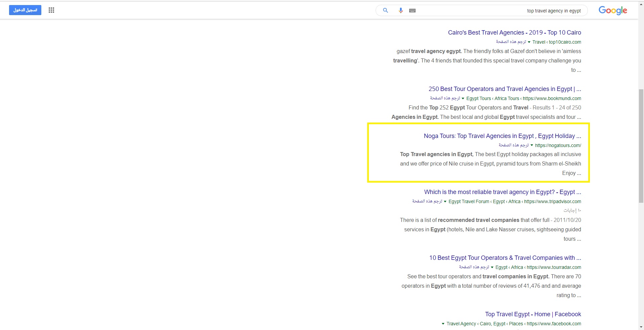Click the blue sign-in button
Viewport: 644px width, 330px height.
click(x=25, y=10)
